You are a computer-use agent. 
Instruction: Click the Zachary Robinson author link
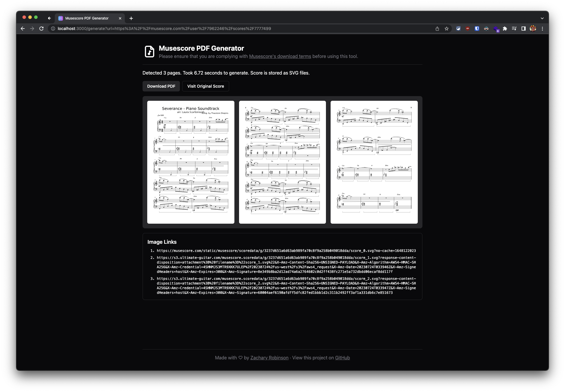click(x=270, y=358)
